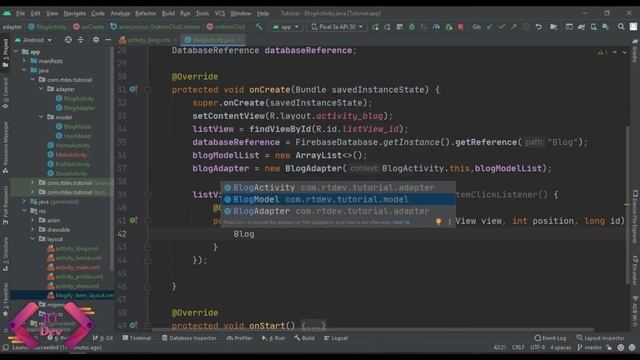Screen dimensions: 640x360
Task: Collapse the model package
Action: [41, 117]
